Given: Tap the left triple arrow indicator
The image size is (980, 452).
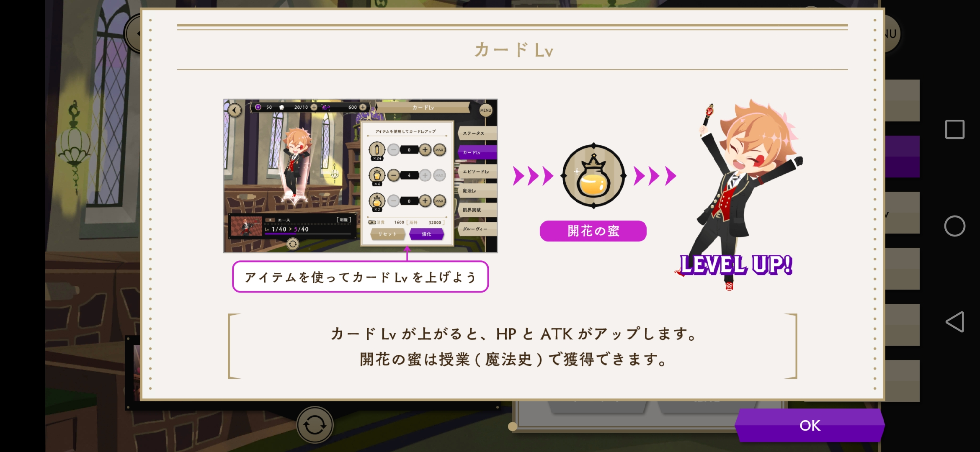Looking at the screenshot, I should click(x=533, y=176).
